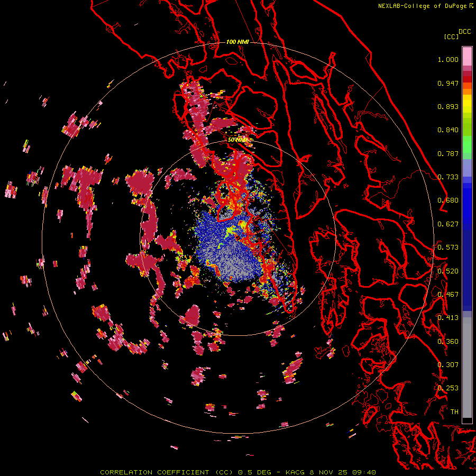Click the green segment of the color bar

pyautogui.click(x=467, y=144)
